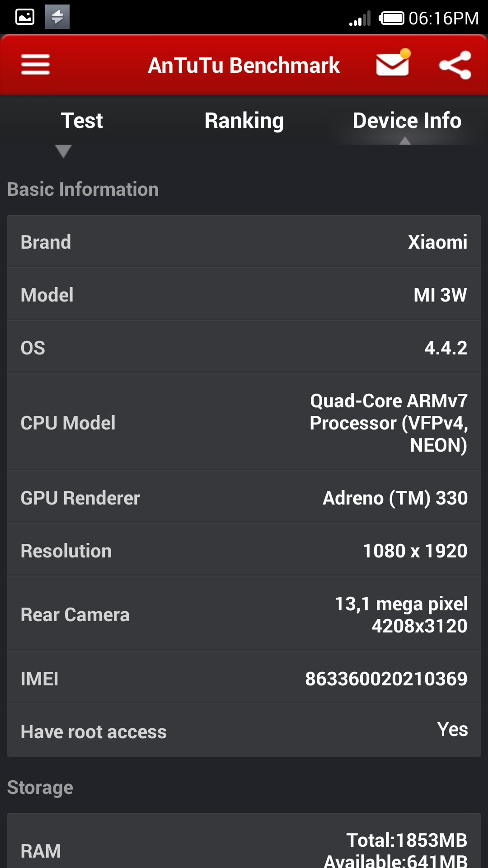Select the GPU Renderer Adreno row

click(x=244, y=498)
